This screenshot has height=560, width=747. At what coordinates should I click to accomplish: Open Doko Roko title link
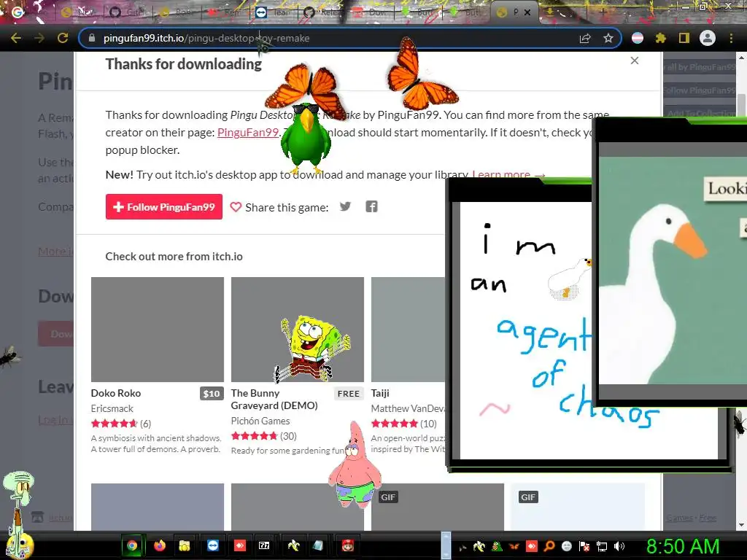pos(116,393)
